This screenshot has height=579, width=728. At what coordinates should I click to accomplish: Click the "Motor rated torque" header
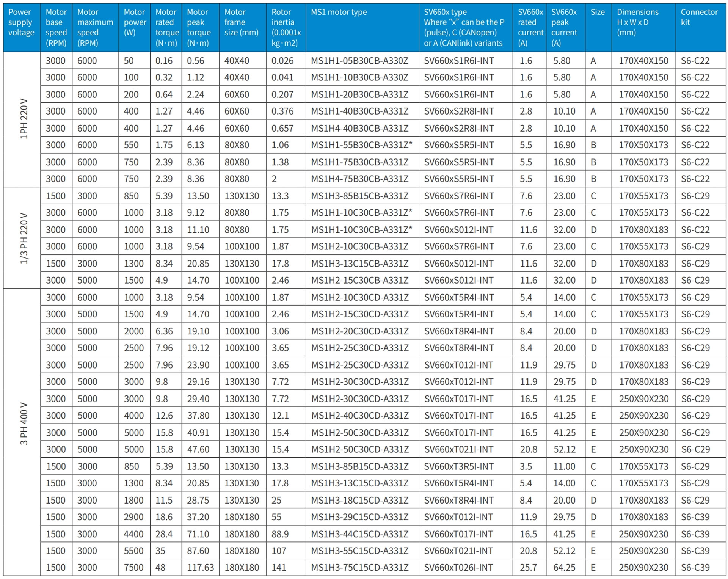point(166,28)
